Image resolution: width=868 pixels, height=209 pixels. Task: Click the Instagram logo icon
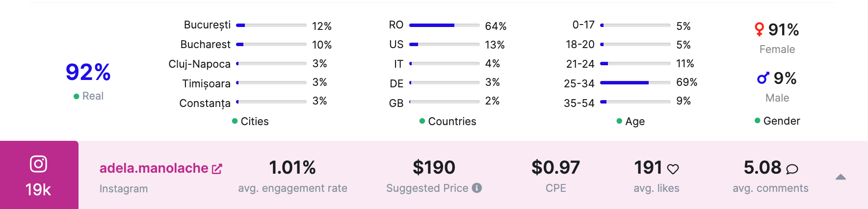pos(38,164)
